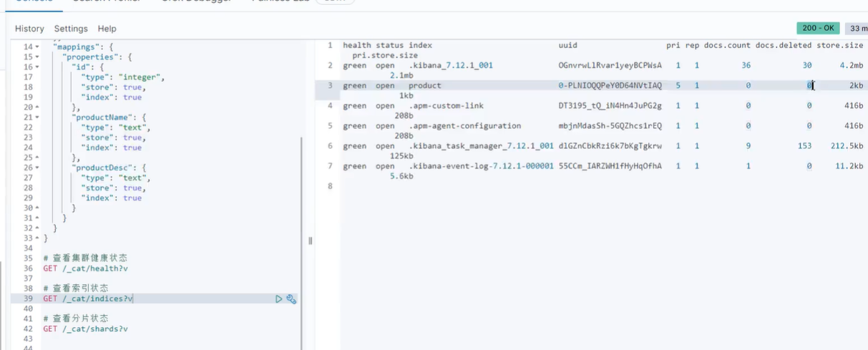Click the pri value 5 in product row
The width and height of the screenshot is (868, 350).
click(678, 85)
